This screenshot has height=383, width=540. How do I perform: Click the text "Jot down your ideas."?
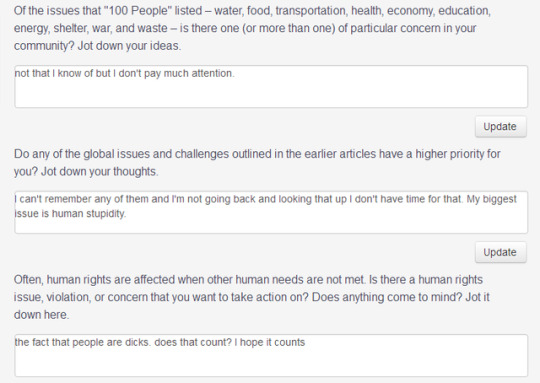click(129, 46)
